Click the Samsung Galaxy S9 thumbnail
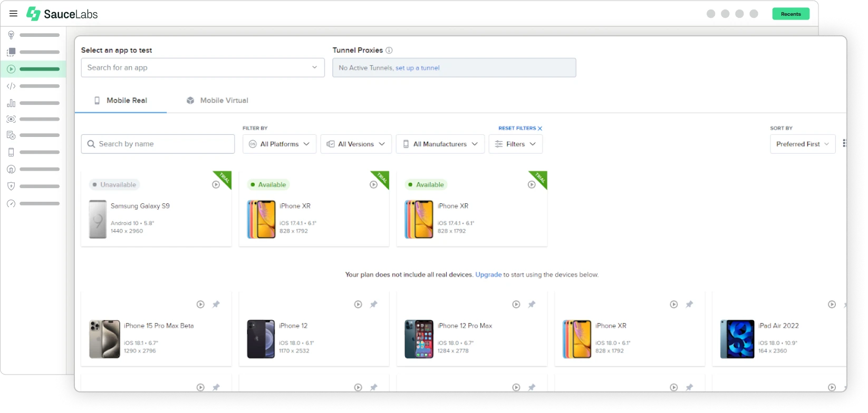 98,219
